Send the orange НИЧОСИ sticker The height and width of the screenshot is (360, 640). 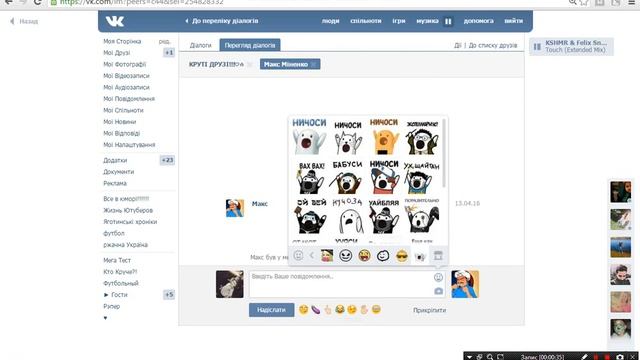click(384, 137)
